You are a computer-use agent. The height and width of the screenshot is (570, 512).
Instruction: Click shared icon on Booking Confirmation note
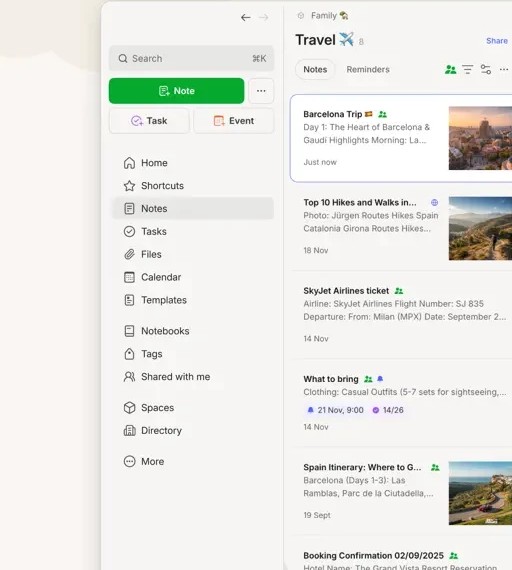tap(453, 555)
